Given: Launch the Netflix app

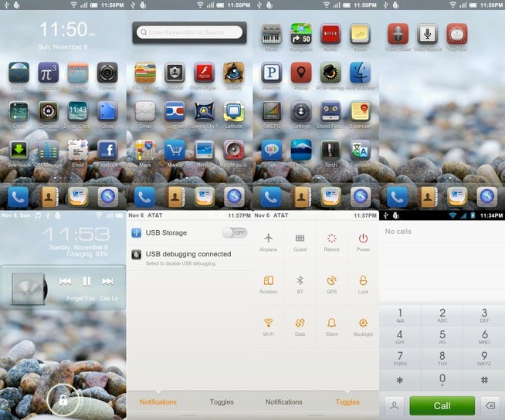Looking at the screenshot, I should pos(330,34).
